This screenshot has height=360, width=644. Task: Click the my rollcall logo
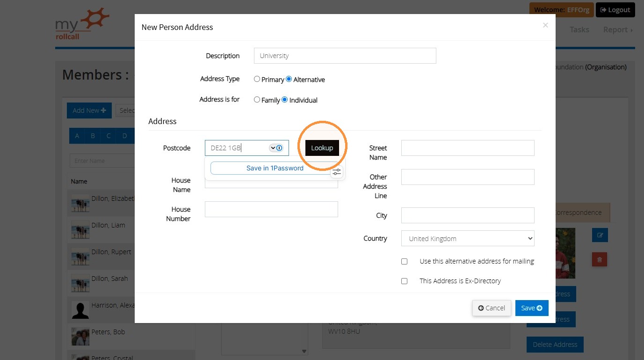pyautogui.click(x=82, y=24)
